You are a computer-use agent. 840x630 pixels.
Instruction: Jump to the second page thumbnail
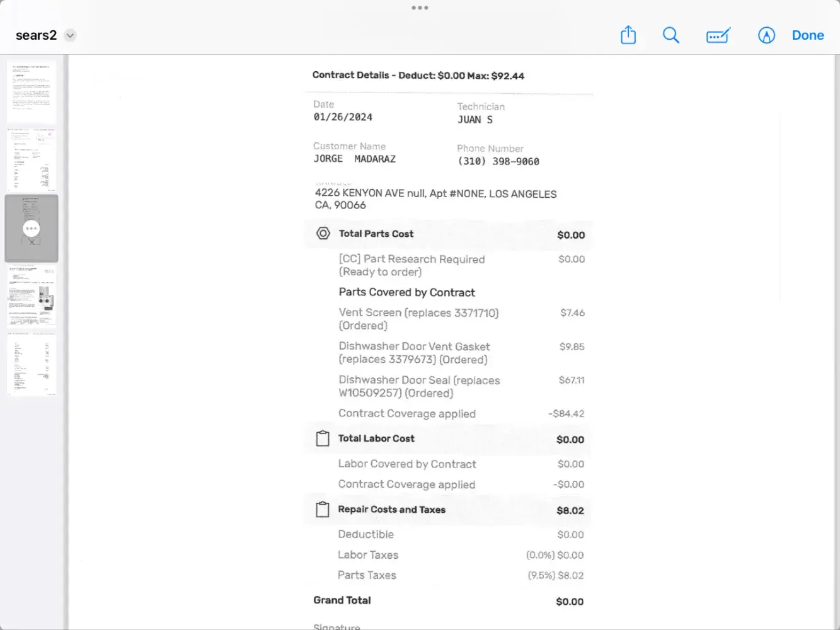tap(32, 160)
